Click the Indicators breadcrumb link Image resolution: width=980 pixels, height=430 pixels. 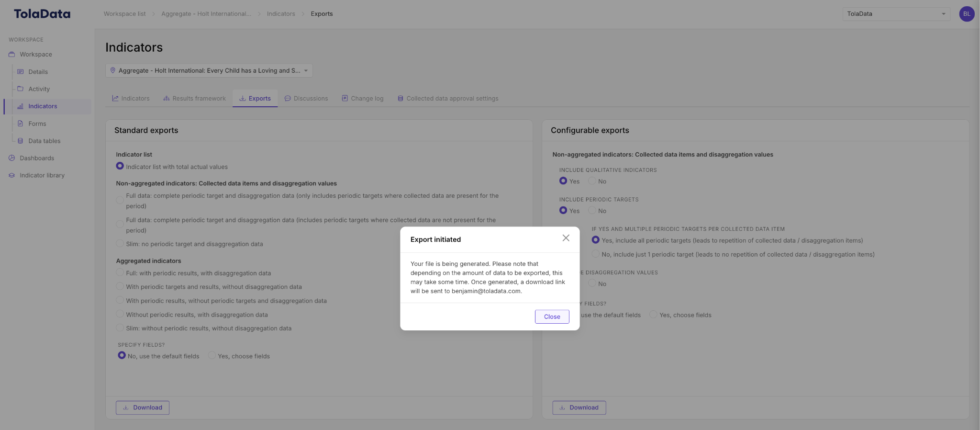[x=281, y=14]
